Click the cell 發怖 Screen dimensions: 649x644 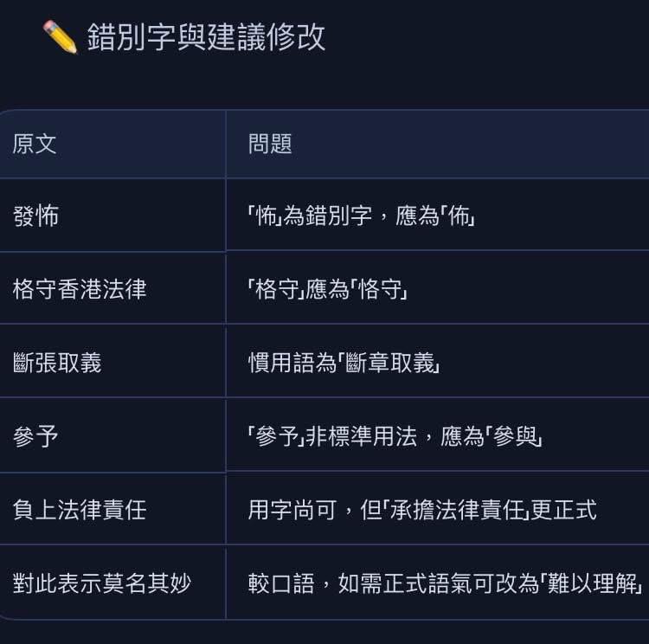35,216
